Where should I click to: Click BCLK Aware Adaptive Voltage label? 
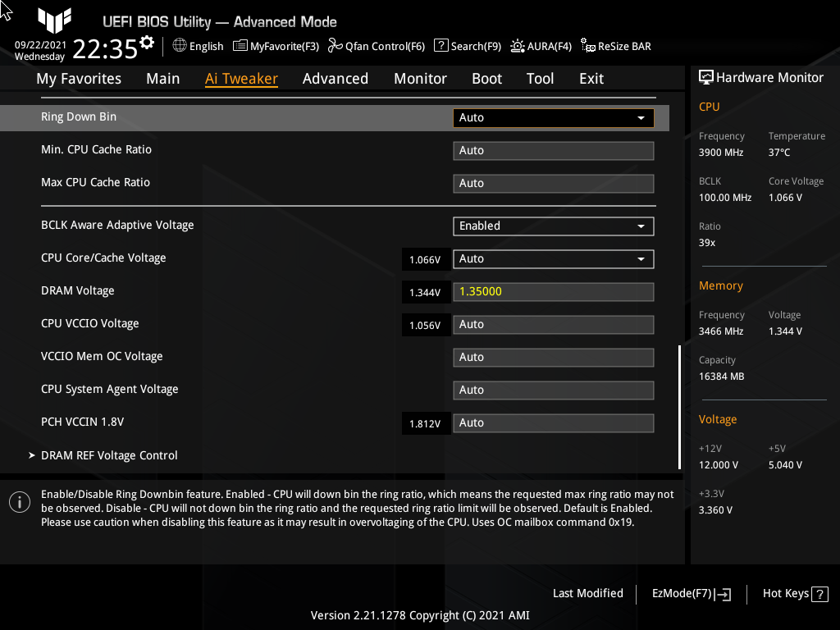click(117, 225)
